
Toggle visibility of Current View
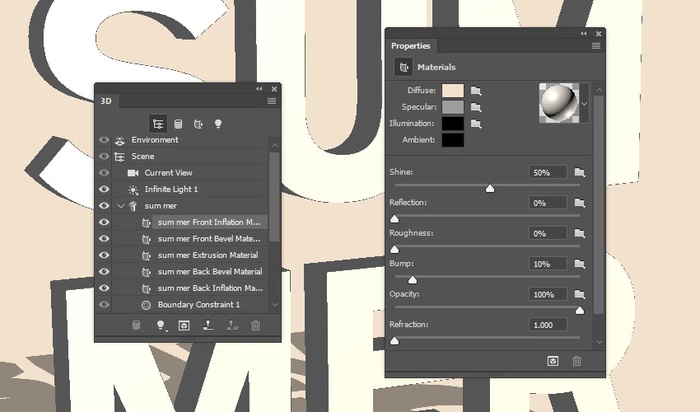pos(104,173)
